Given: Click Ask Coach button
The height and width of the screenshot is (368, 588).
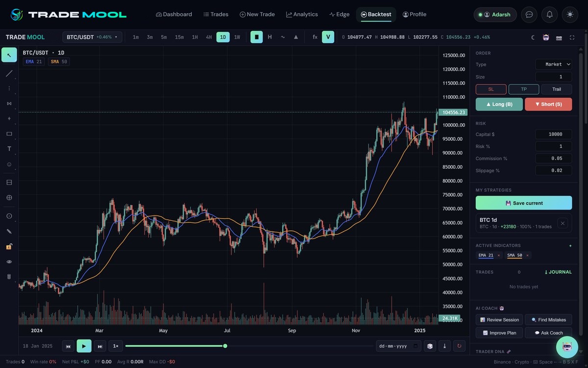Looking at the screenshot, I should click(x=548, y=333).
